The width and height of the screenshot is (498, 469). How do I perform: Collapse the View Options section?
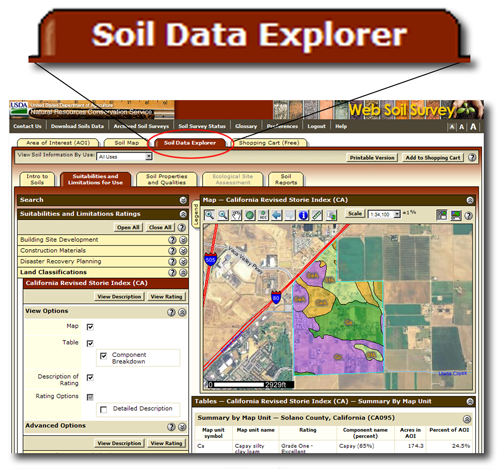[x=182, y=312]
